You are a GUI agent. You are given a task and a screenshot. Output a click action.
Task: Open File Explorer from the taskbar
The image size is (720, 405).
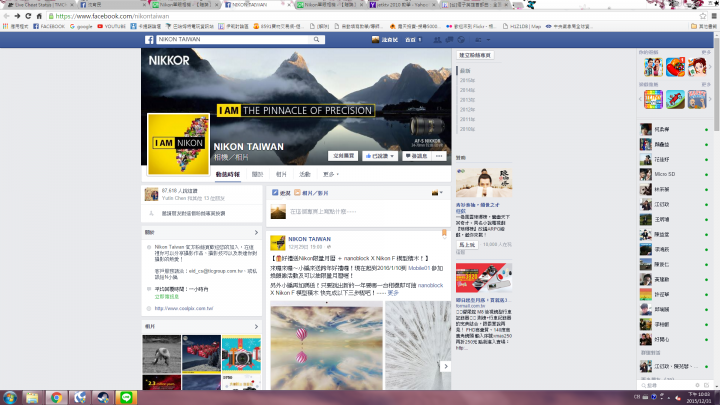tap(32, 398)
